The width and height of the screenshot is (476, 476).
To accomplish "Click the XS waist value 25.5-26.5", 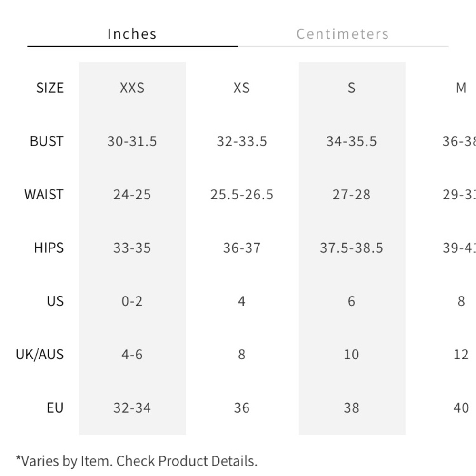I will (x=242, y=195).
